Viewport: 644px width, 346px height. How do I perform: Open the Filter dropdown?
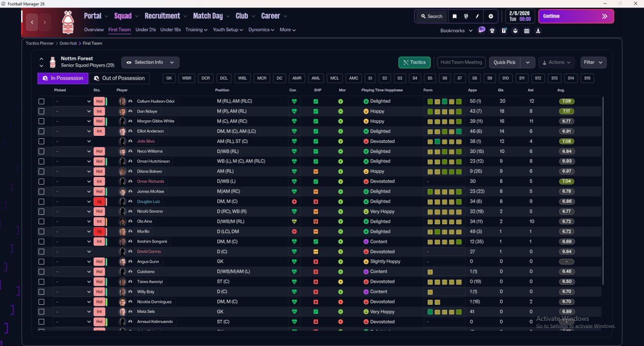593,62
